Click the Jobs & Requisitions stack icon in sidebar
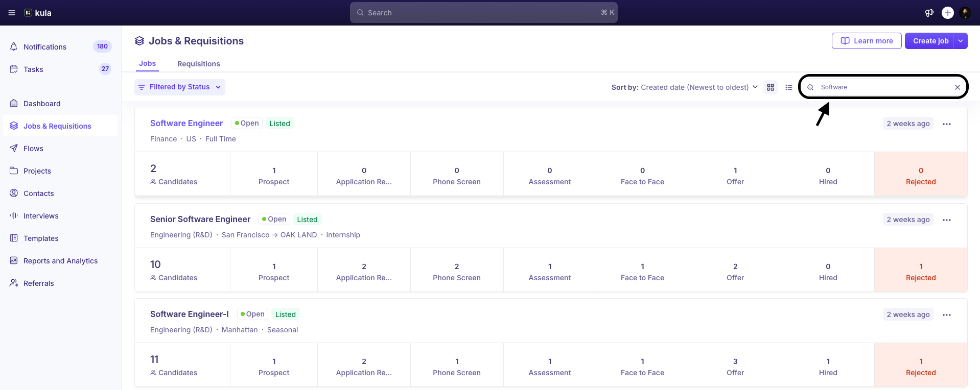 [14, 126]
